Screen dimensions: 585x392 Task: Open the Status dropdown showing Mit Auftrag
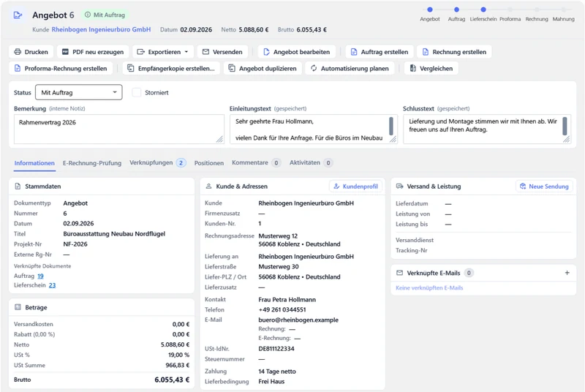pyautogui.click(x=79, y=92)
